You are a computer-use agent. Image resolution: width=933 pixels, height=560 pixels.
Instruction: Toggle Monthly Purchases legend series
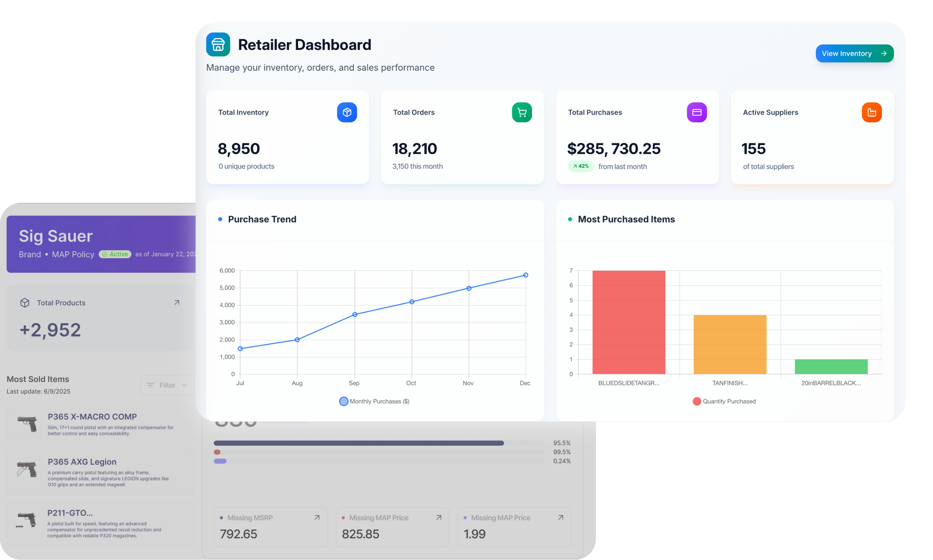[374, 401]
